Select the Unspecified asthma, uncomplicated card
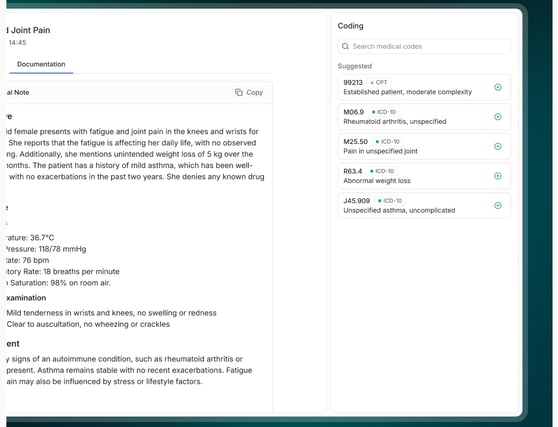Viewport: 558px width, 427px height. tap(424, 205)
